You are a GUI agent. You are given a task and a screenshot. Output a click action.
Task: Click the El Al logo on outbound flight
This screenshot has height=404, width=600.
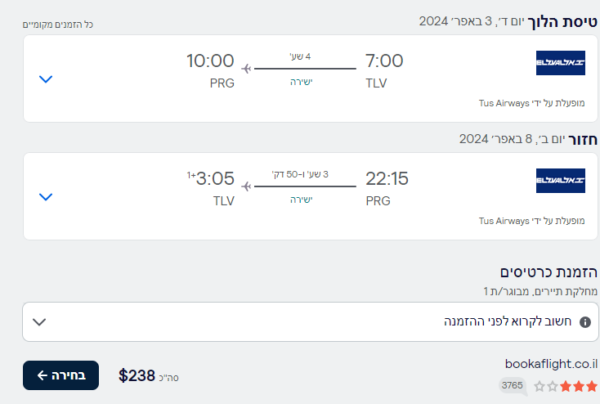pyautogui.click(x=560, y=63)
